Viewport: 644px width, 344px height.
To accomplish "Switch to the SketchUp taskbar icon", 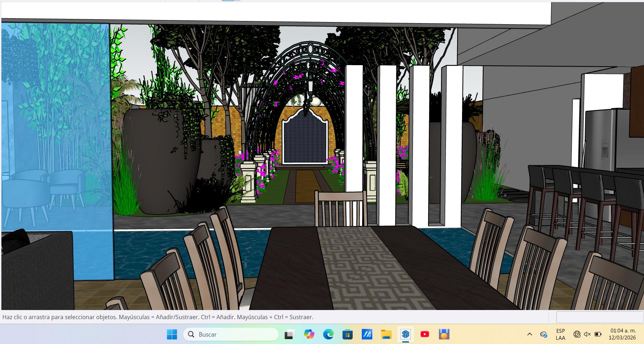I will point(405,335).
